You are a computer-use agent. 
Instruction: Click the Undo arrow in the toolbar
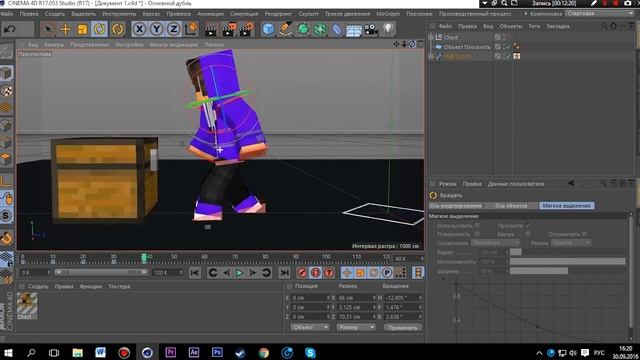pyautogui.click(x=9, y=29)
